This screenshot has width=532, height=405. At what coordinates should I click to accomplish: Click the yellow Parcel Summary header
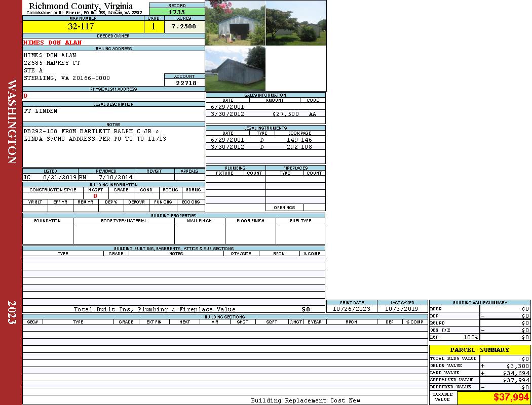click(479, 350)
